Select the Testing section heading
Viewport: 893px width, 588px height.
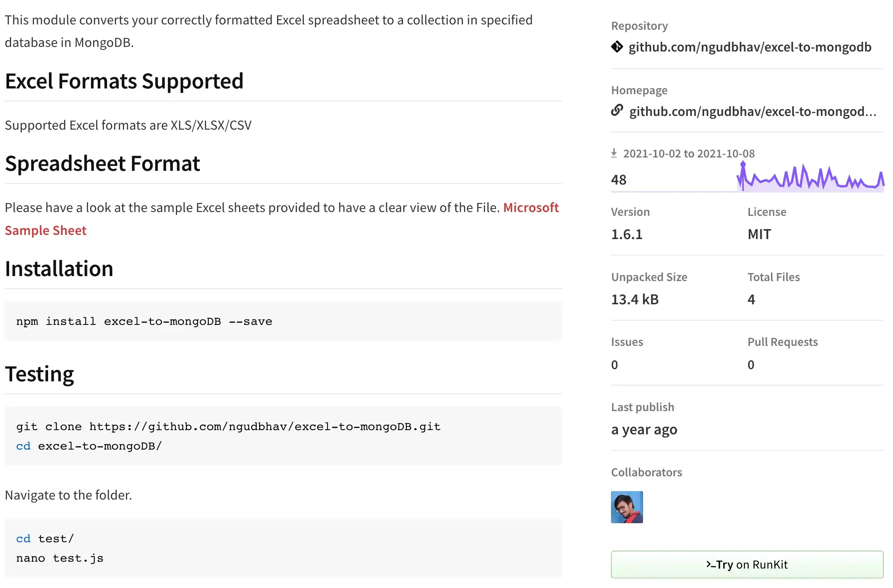click(x=39, y=374)
